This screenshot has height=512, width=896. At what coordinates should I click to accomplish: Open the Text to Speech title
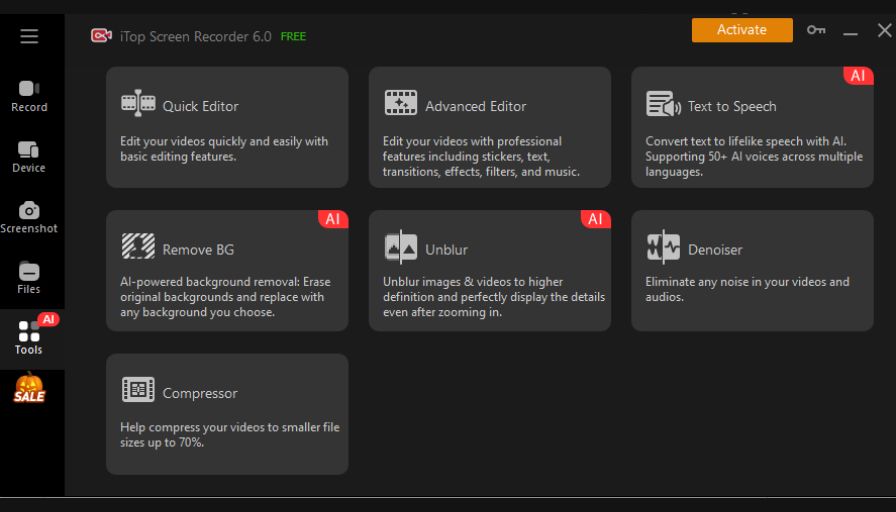(732, 106)
